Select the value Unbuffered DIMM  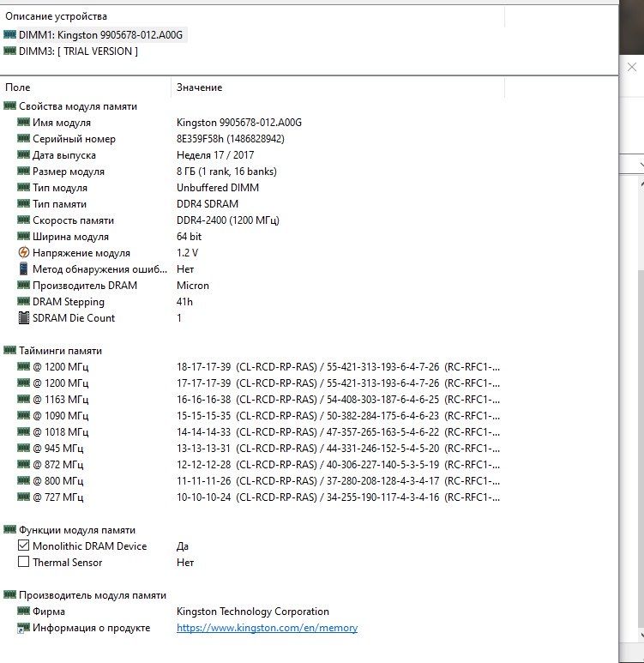point(218,187)
